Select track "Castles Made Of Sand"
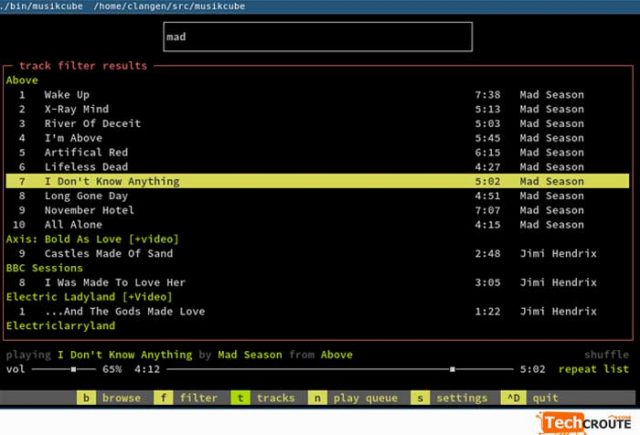The height and width of the screenshot is (435, 640). [318, 253]
